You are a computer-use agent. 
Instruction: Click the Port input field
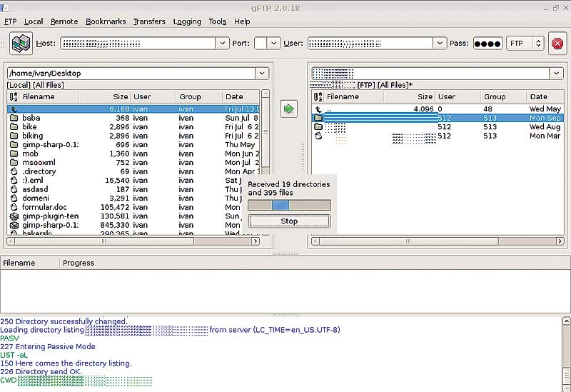261,44
